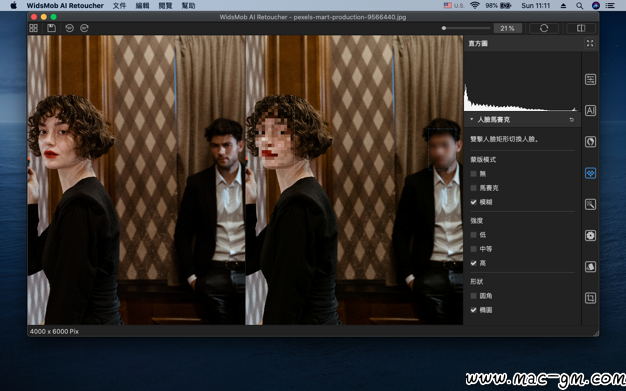Select the face mosaic tool icon
Screen dimensions: 626x391
pos(590,173)
